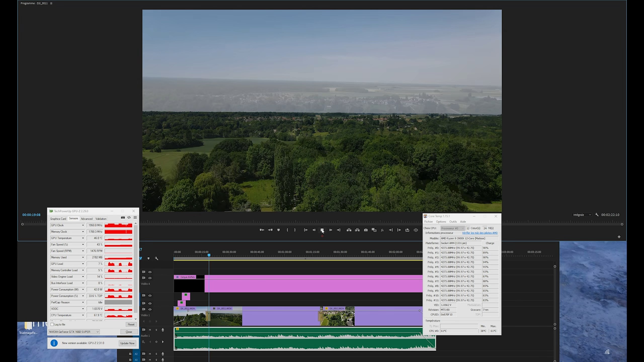Enable the Log to file checkbox
The image size is (644, 362).
(52, 325)
